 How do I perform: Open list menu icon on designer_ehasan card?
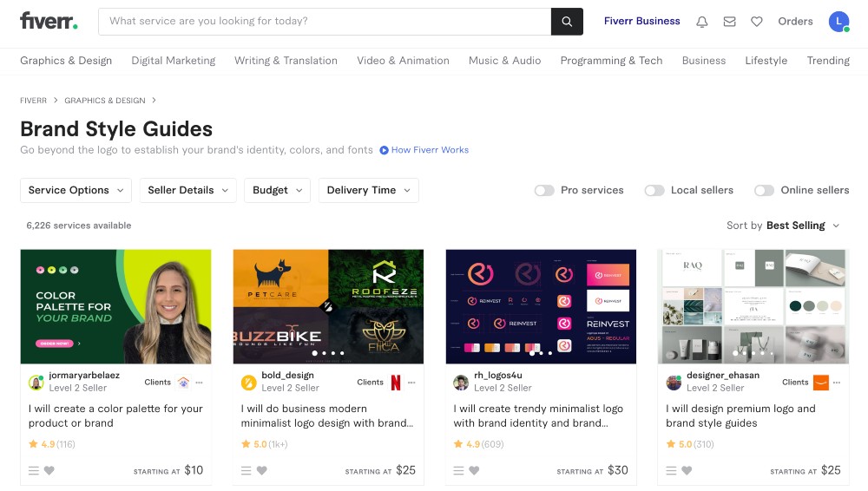tap(671, 470)
